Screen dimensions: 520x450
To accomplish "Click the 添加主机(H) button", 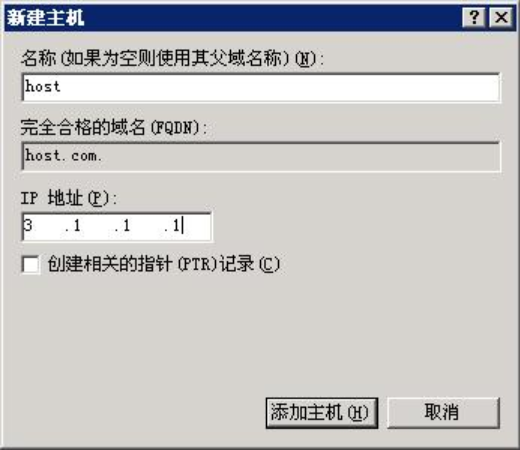I will 322,413.
